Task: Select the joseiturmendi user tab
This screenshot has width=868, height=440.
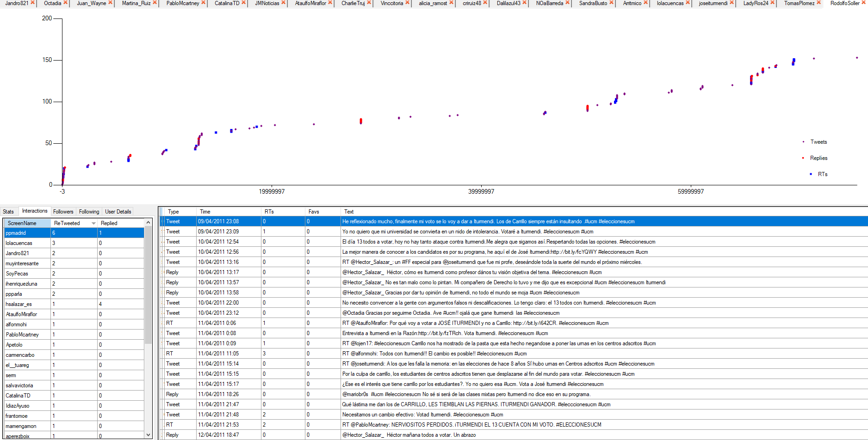Action: tap(713, 3)
